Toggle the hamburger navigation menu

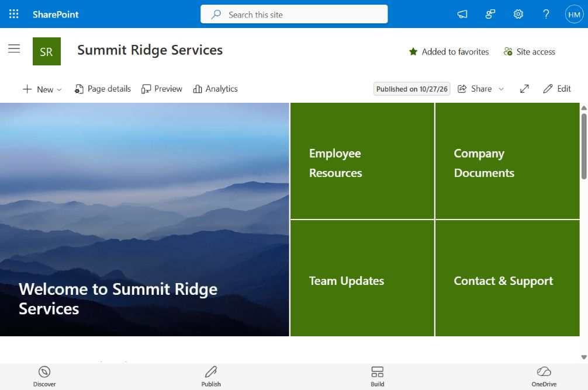pos(14,48)
